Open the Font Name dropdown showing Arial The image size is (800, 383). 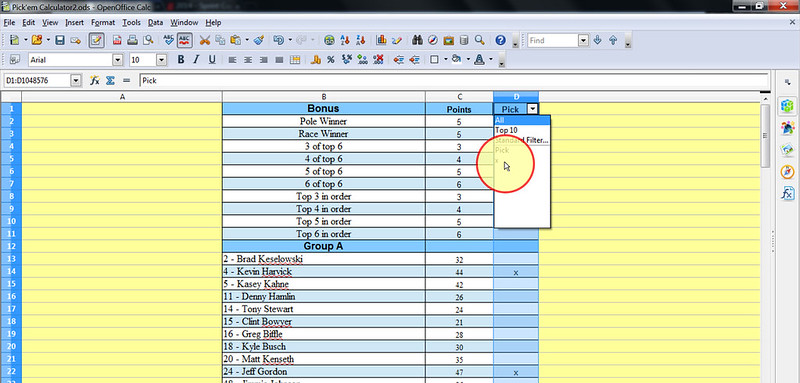click(x=118, y=60)
